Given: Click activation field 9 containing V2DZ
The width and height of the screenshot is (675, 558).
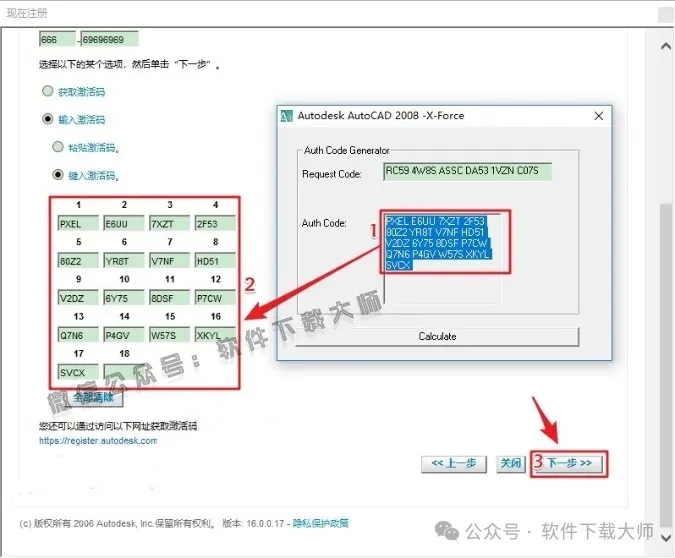Looking at the screenshot, I should 78,298.
